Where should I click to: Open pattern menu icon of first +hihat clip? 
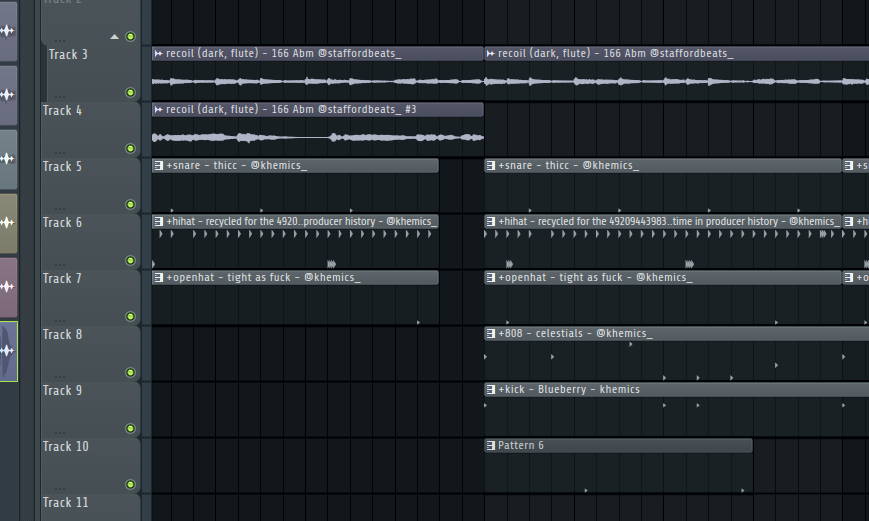click(159, 221)
